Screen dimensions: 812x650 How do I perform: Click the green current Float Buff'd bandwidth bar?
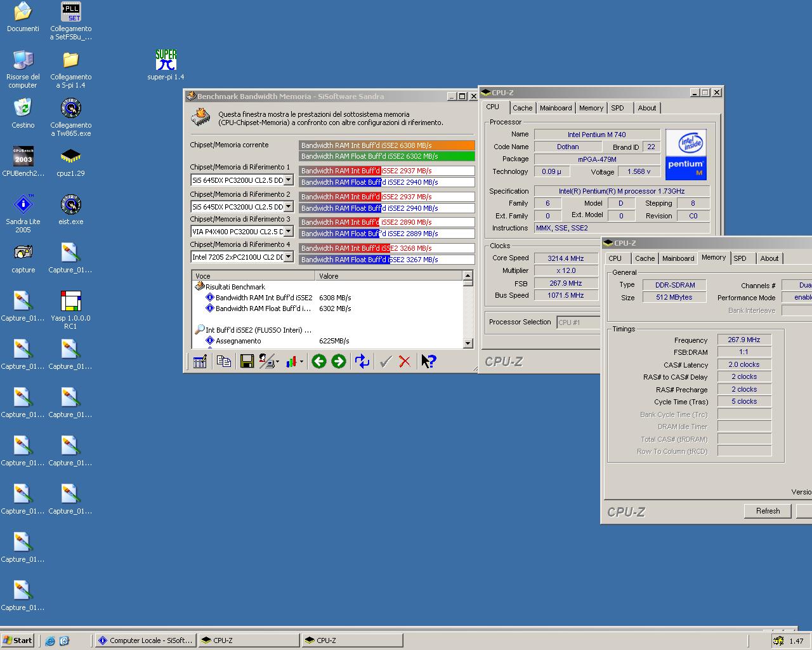pos(387,156)
